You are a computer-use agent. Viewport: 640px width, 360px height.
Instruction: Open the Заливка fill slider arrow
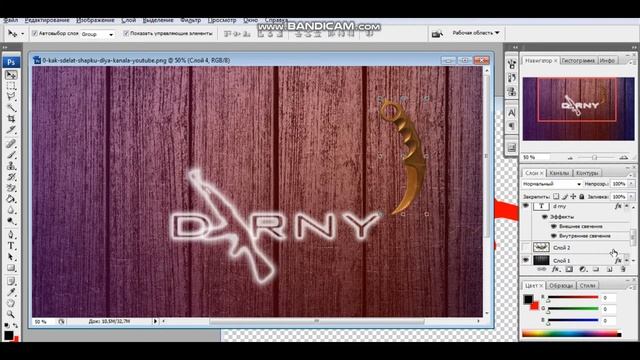point(631,196)
